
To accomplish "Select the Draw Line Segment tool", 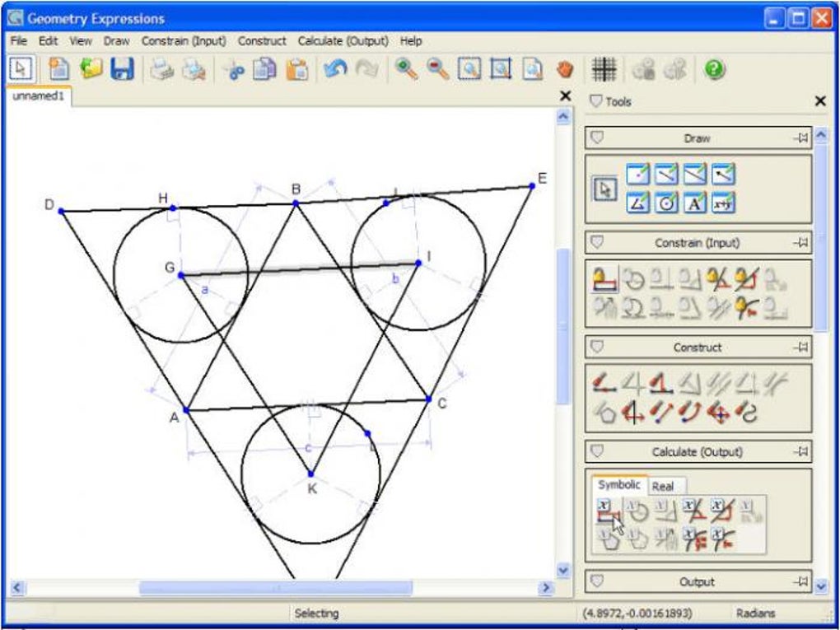I will [666, 174].
